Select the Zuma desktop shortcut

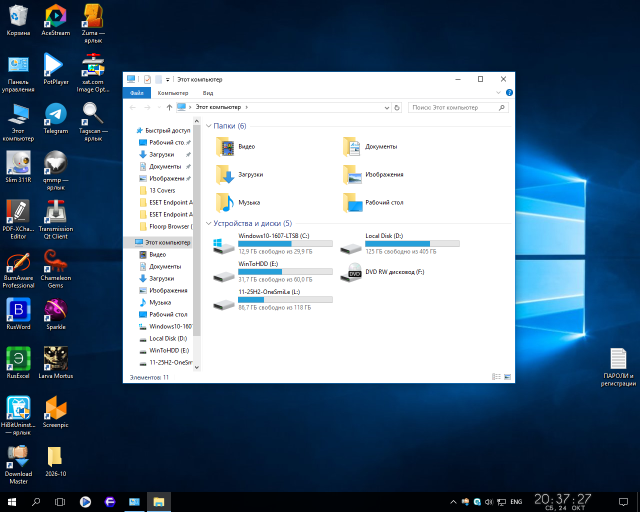coord(93,24)
